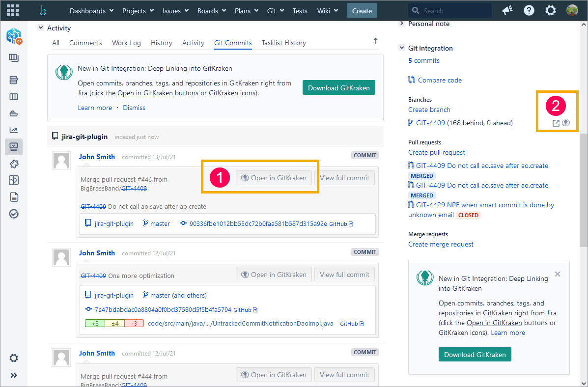
Task: Open the settings gear in top bar
Action: point(551,10)
